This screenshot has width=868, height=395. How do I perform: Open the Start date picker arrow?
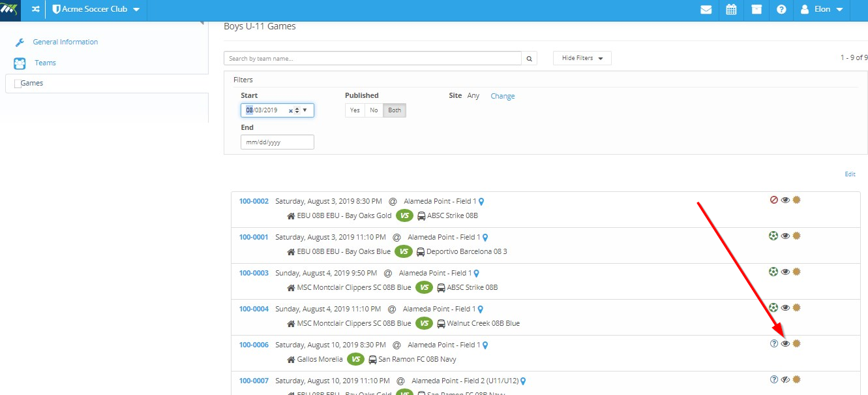(x=305, y=110)
